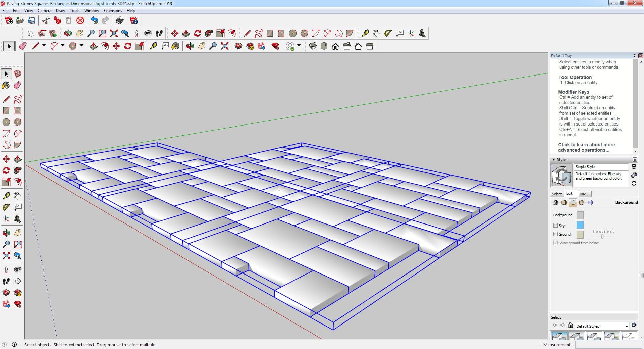Select the Paint Bucket tool

tap(6, 85)
